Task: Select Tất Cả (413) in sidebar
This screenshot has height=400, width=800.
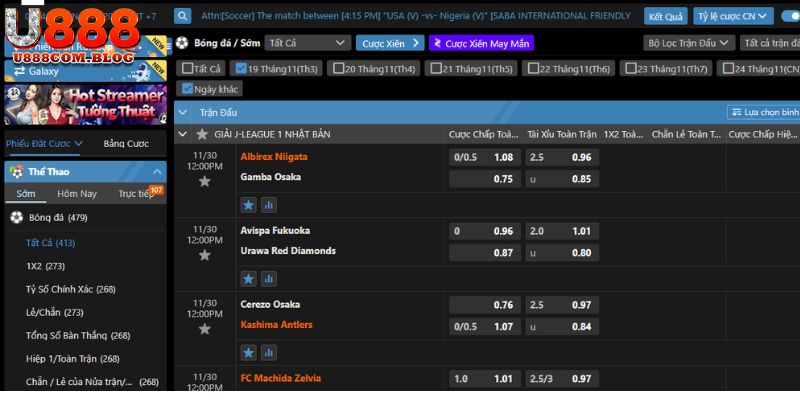Action: [51, 243]
